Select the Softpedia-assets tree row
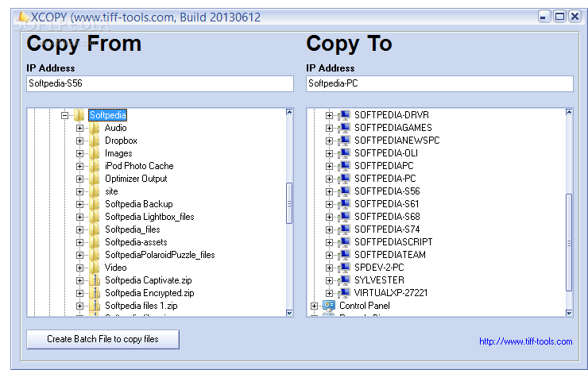 [x=136, y=242]
